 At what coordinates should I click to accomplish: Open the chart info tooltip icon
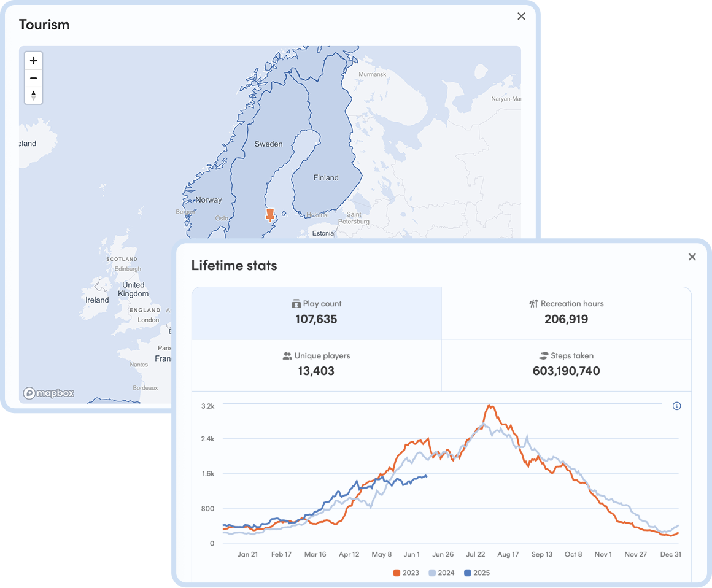(x=676, y=406)
